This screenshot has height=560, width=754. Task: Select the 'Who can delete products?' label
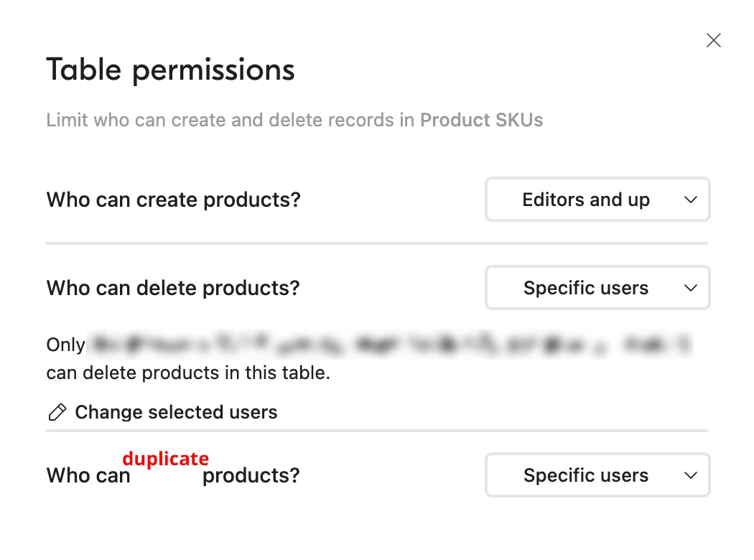[173, 288]
